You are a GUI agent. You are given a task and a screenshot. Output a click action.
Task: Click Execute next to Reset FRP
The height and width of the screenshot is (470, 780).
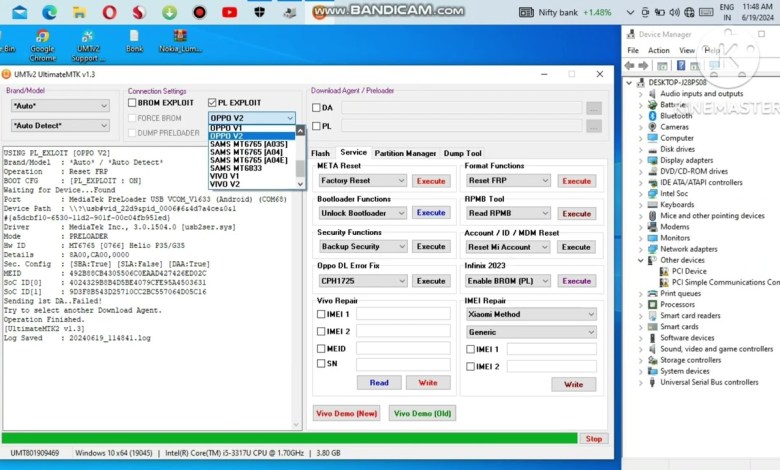[x=576, y=181]
